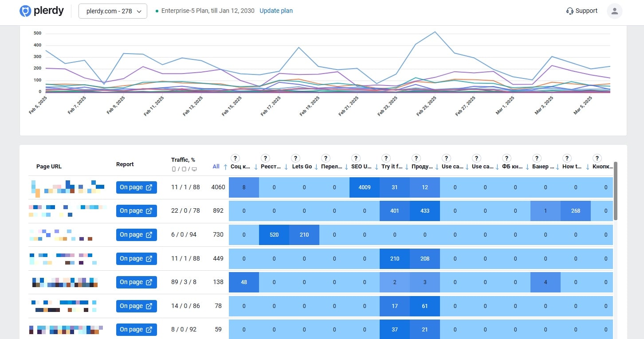The height and width of the screenshot is (339, 644).
Task: Toggle sort direction on the All column
Action: (x=225, y=167)
